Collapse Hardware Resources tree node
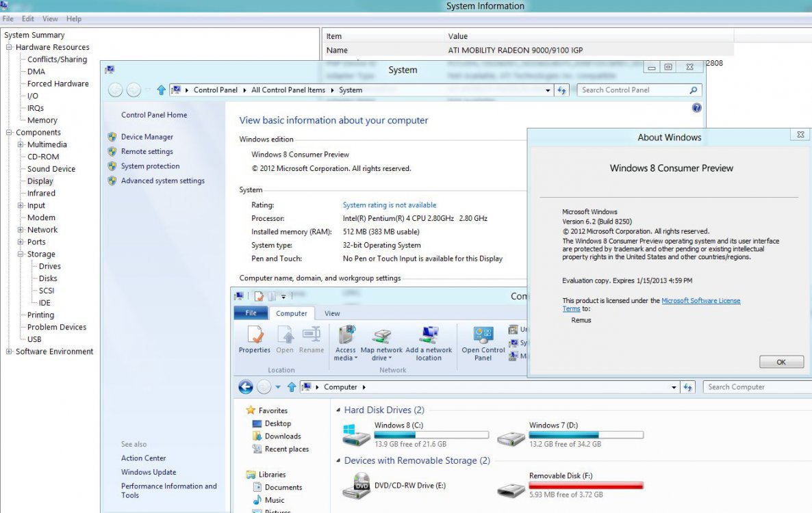 9,47
